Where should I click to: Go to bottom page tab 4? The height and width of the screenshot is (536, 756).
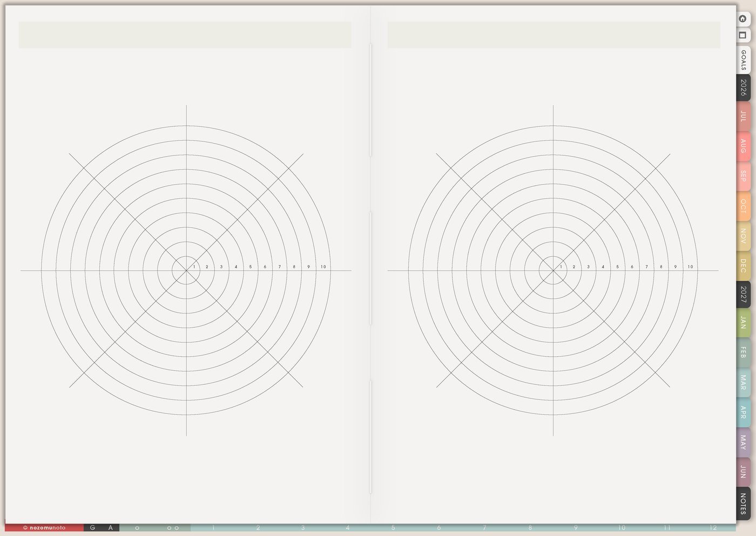coord(348,528)
